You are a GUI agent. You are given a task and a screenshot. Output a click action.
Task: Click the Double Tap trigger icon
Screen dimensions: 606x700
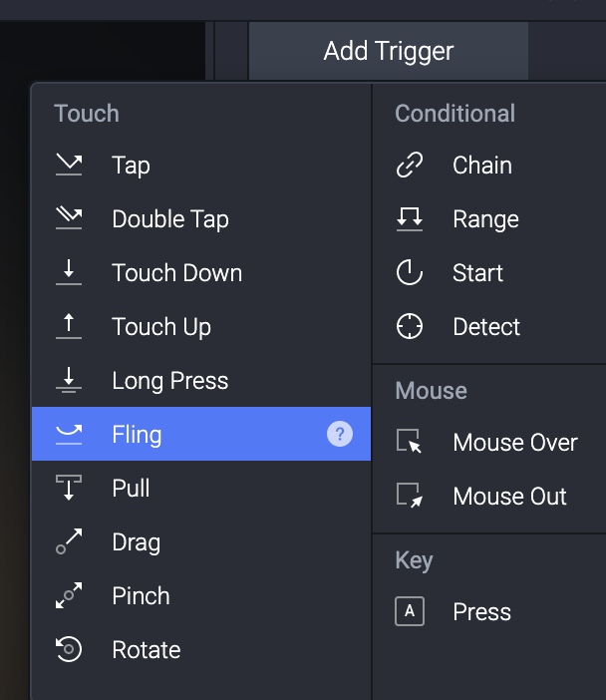tap(69, 219)
